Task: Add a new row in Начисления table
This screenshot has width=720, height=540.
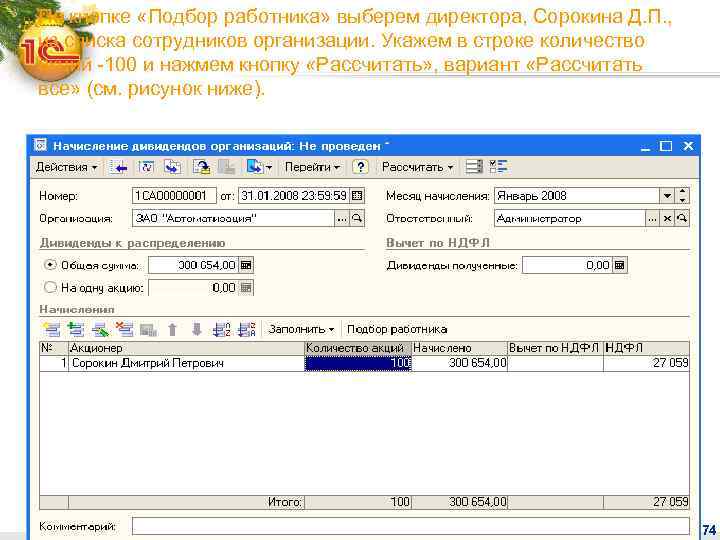Action: click(x=51, y=329)
